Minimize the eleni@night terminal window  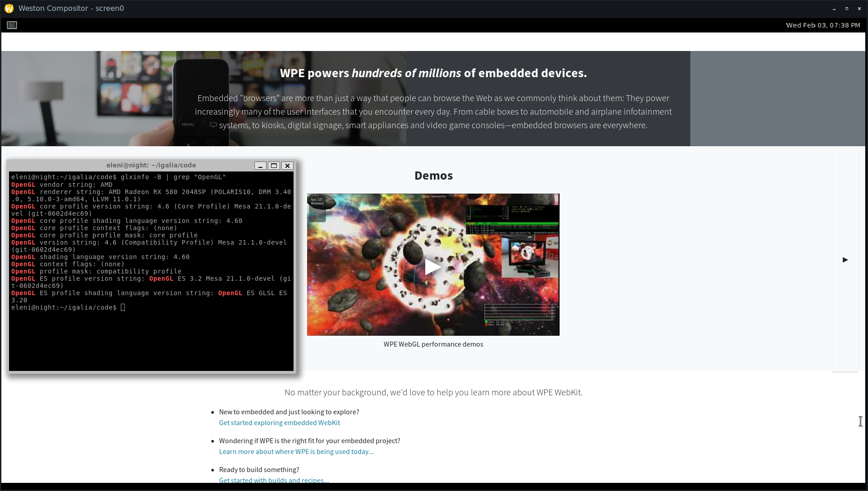point(260,166)
